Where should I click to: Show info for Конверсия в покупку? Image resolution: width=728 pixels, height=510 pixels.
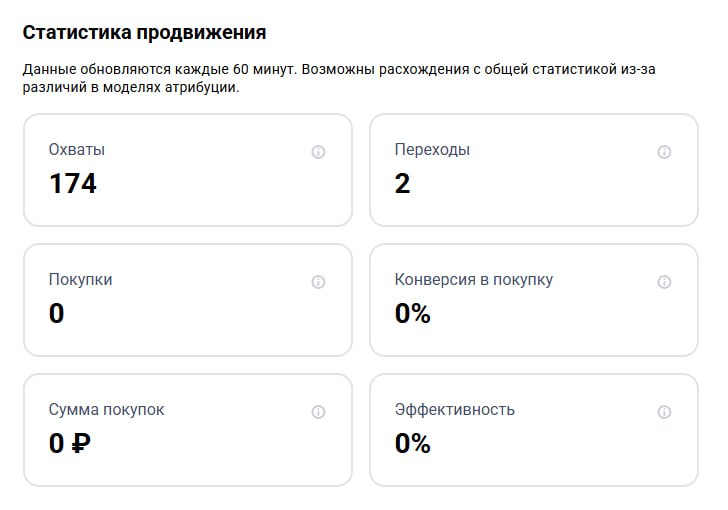click(x=664, y=282)
